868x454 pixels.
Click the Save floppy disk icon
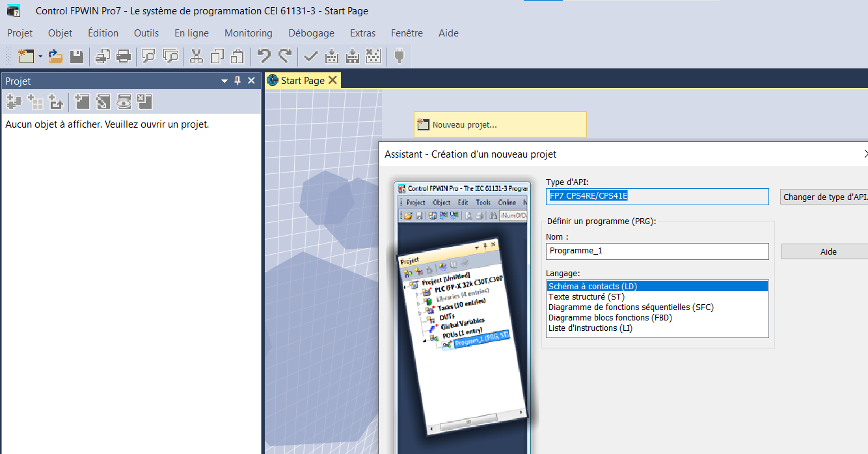click(77, 57)
